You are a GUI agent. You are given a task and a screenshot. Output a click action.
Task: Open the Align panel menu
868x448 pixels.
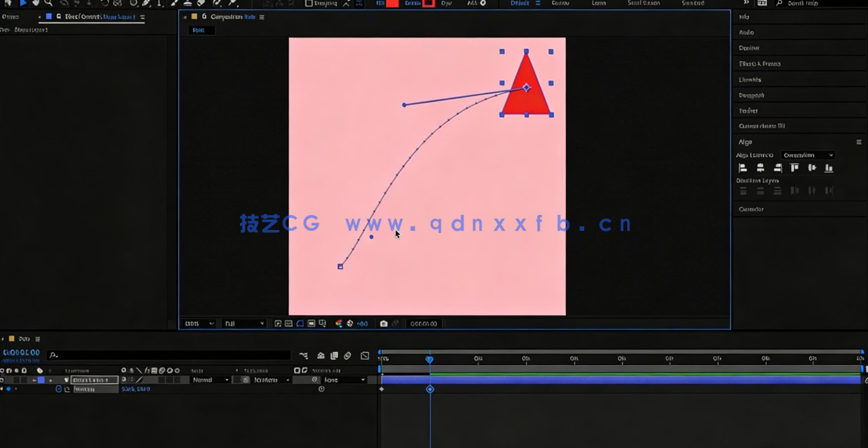click(x=858, y=142)
